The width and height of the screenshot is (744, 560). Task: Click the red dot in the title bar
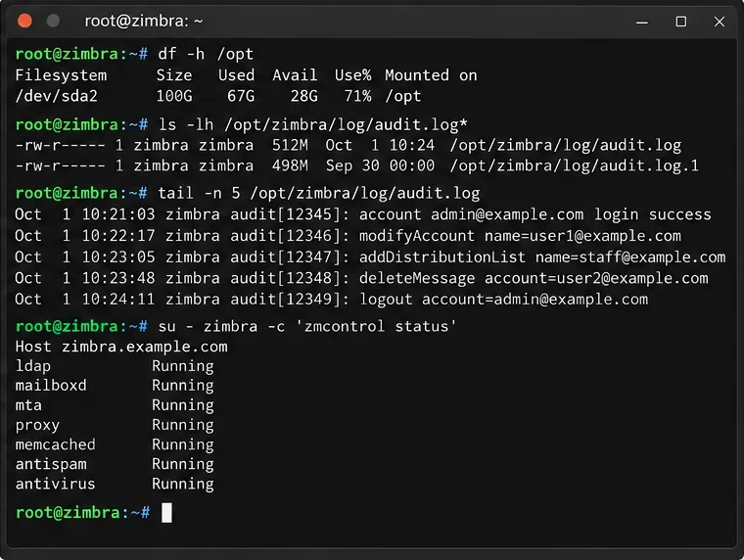(24, 21)
